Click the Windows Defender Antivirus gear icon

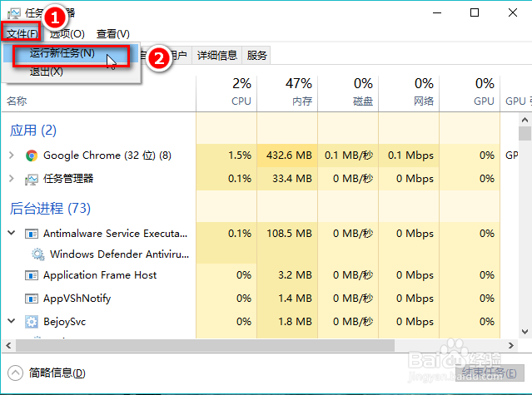tap(37, 254)
